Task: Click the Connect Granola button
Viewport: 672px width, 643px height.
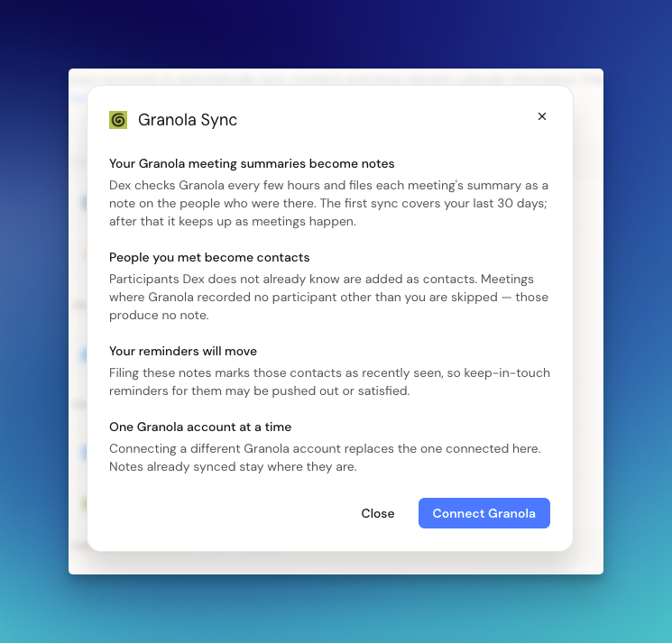Action: point(483,513)
